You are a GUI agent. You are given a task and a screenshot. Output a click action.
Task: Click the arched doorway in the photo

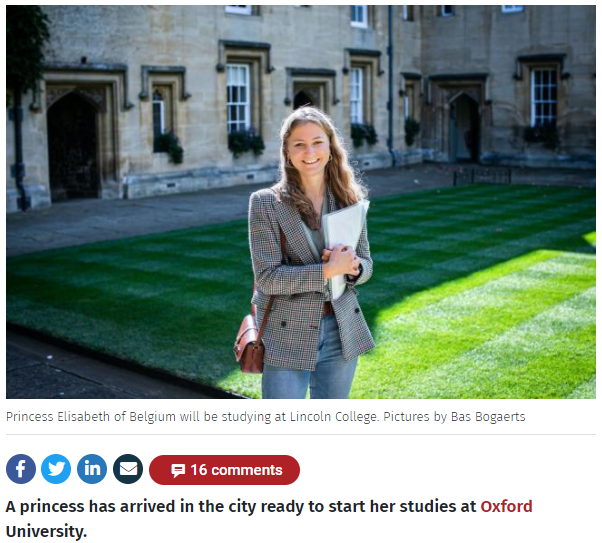coord(73,148)
